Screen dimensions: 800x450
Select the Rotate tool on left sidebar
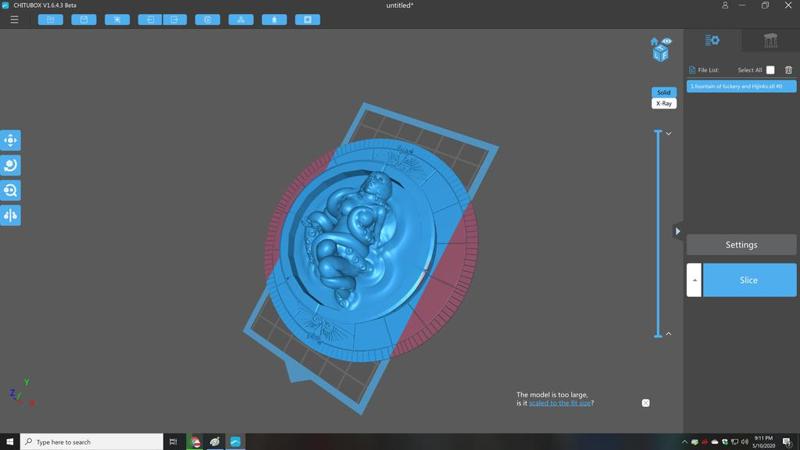click(10, 165)
